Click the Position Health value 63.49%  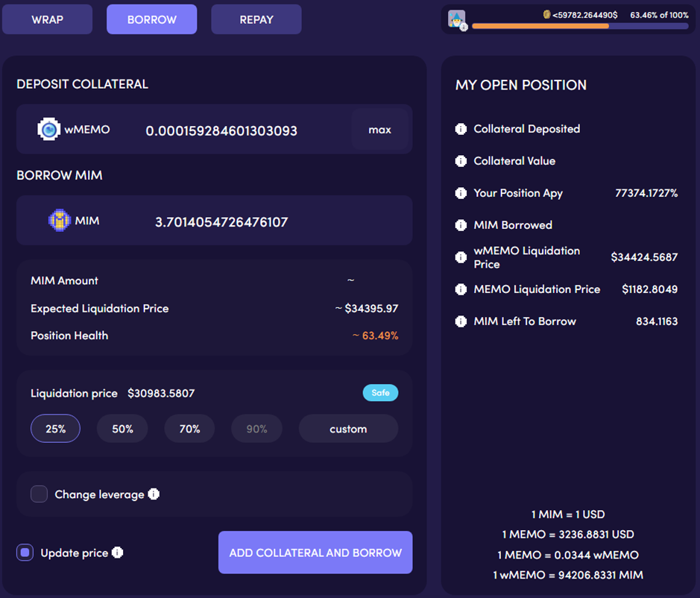pyautogui.click(x=380, y=336)
